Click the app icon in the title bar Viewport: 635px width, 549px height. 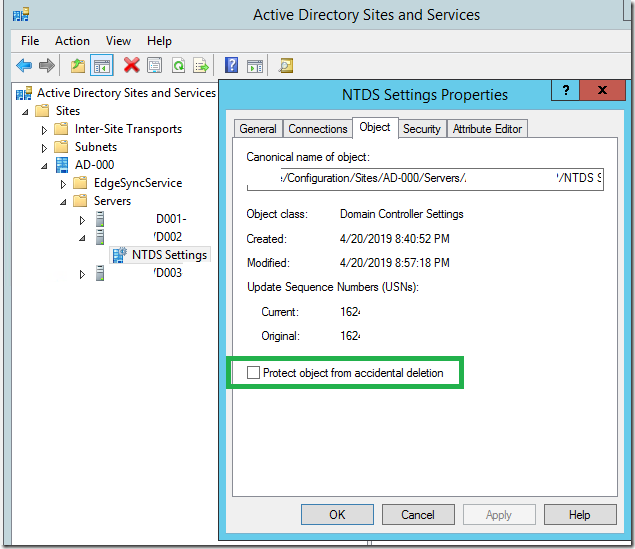(x=21, y=15)
